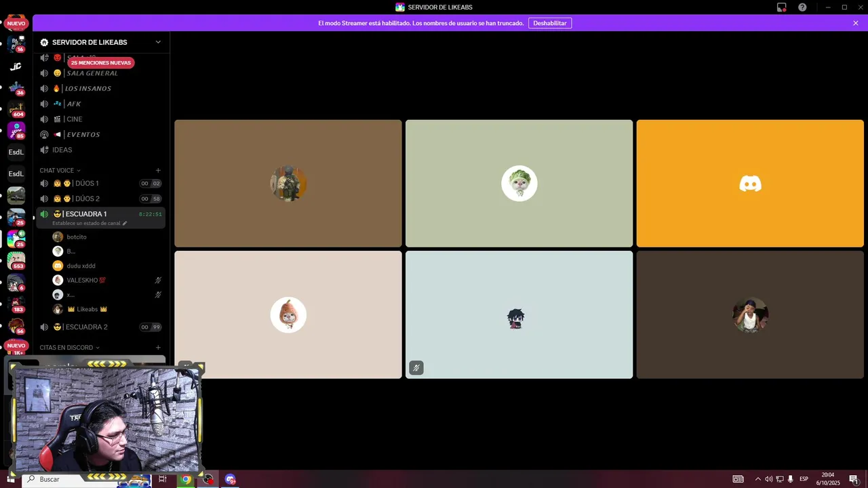Open the server icon with badge 604
Viewport: 868px width, 488px height.
(x=16, y=109)
